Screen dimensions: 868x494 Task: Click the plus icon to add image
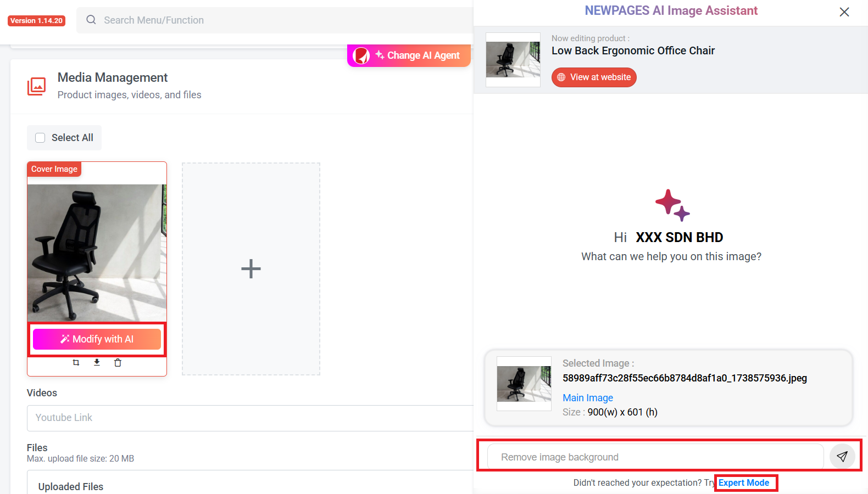251,269
